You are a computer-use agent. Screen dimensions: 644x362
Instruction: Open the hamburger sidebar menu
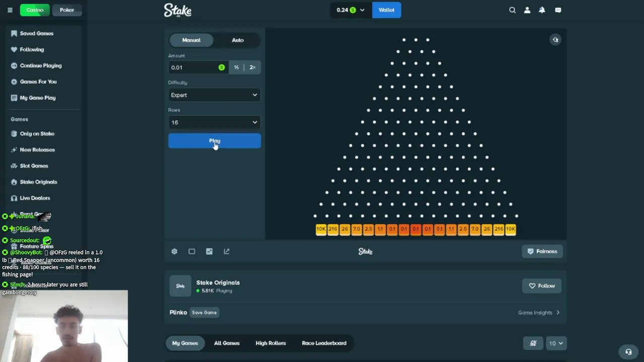tap(10, 10)
